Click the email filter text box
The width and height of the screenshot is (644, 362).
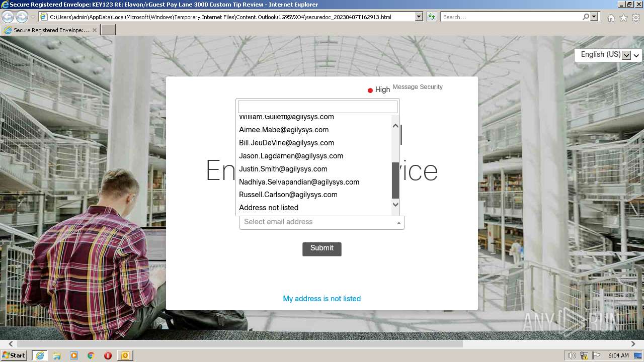click(x=317, y=107)
